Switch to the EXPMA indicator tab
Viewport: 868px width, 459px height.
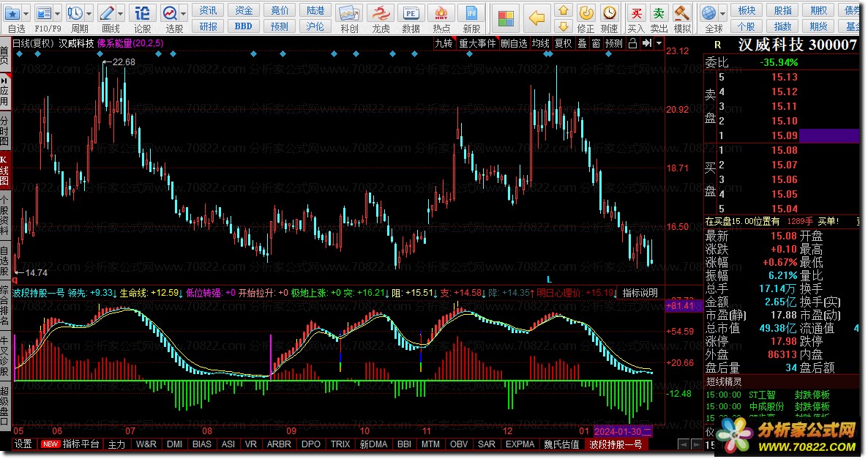520,444
